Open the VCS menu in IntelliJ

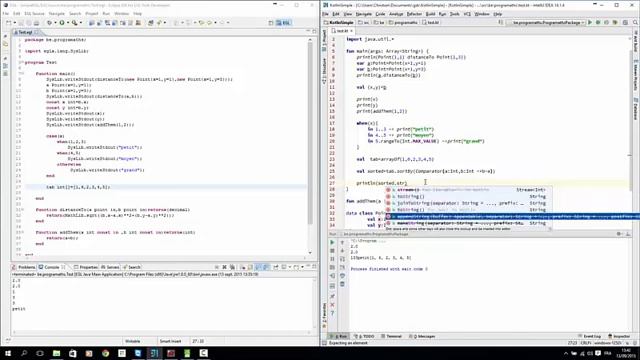click(x=467, y=14)
